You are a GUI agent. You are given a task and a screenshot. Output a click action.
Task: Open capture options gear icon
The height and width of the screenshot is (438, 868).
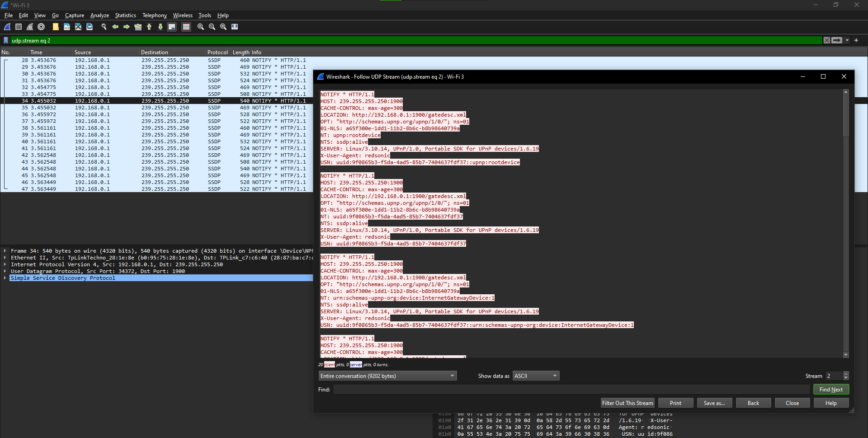click(x=41, y=27)
